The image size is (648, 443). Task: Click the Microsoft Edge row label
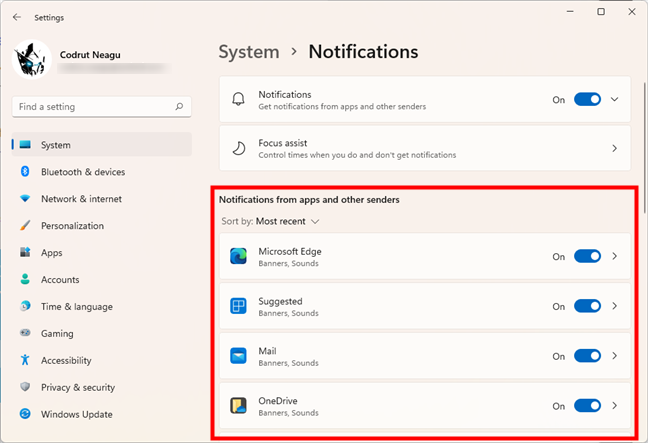[x=290, y=251]
